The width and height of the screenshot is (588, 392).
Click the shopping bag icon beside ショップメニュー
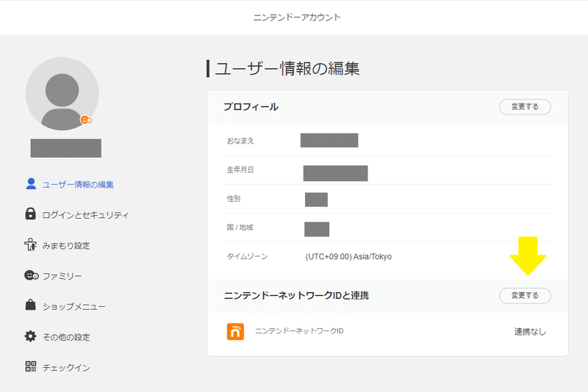pyautogui.click(x=30, y=305)
